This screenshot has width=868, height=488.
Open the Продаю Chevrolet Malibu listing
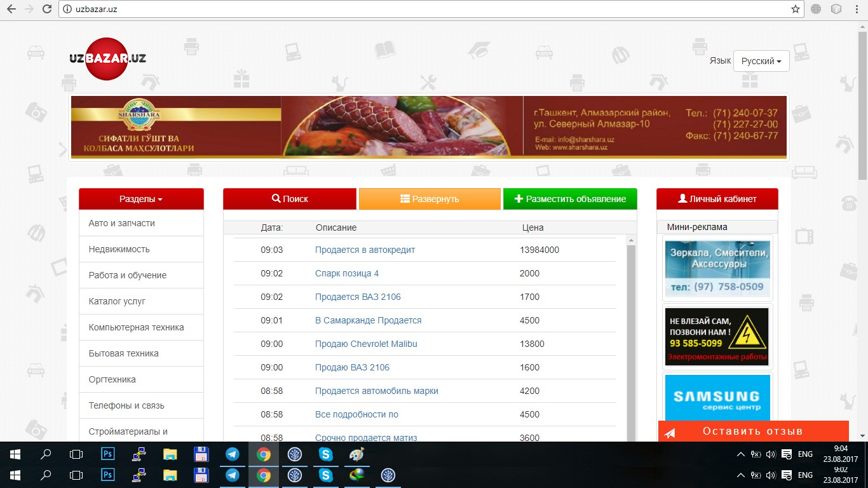click(366, 344)
